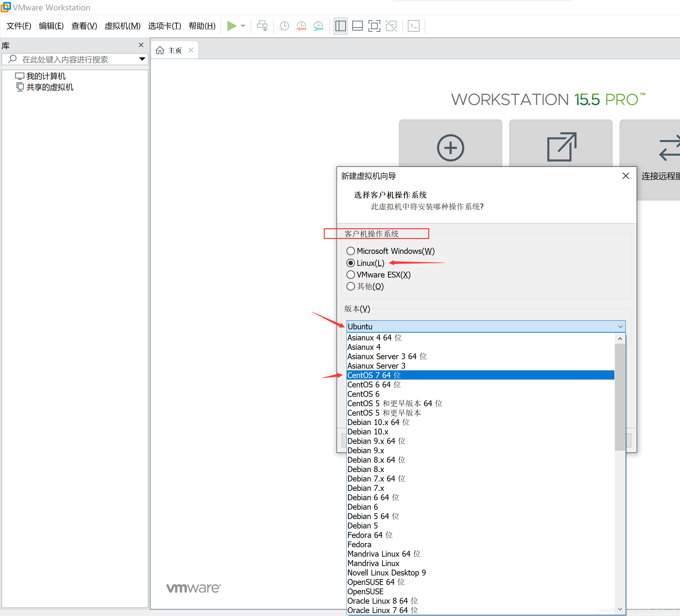
Task: Select the VMware ESX radio option
Action: click(351, 275)
